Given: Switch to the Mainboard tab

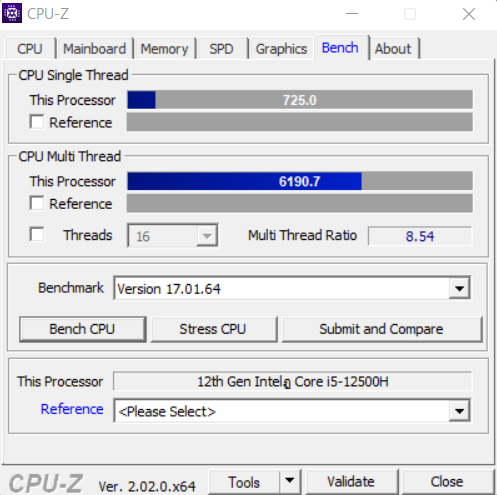Looking at the screenshot, I should [95, 49].
